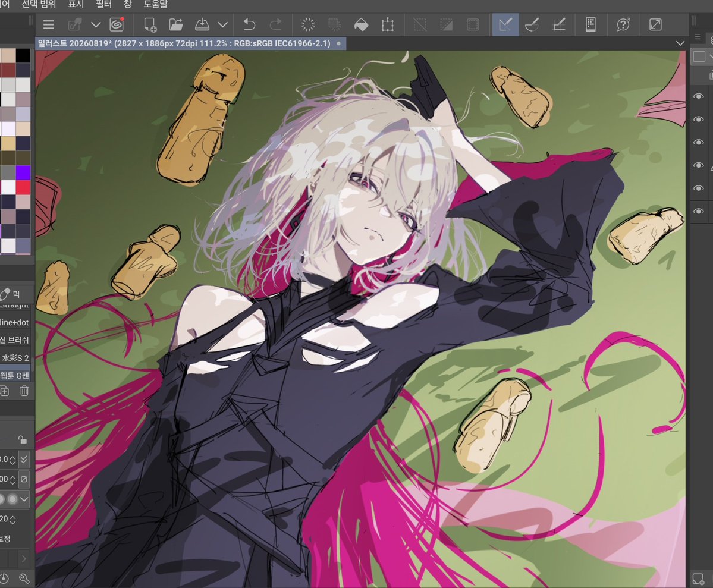Close the canvas tab dot button
The height and width of the screenshot is (588, 713).
click(x=338, y=43)
